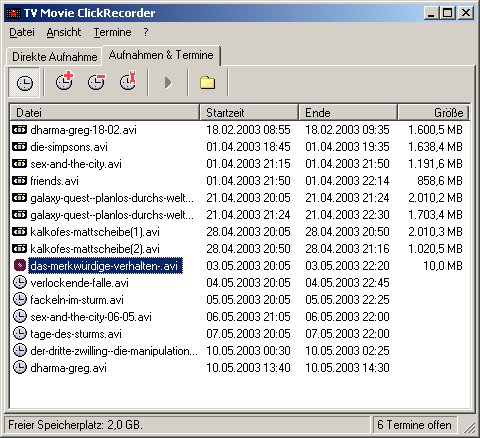Image resolution: width=480 pixels, height=438 pixels.
Task: Sort list by Datei column header
Action: (104, 113)
